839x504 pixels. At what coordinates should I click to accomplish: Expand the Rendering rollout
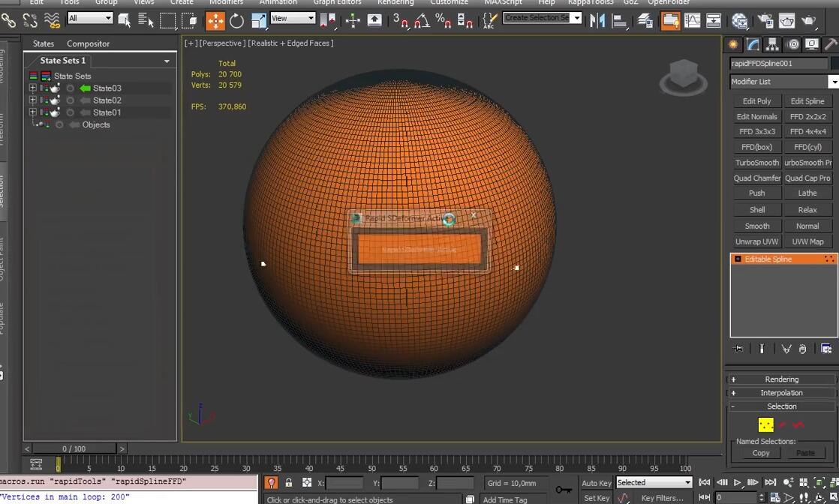782,379
